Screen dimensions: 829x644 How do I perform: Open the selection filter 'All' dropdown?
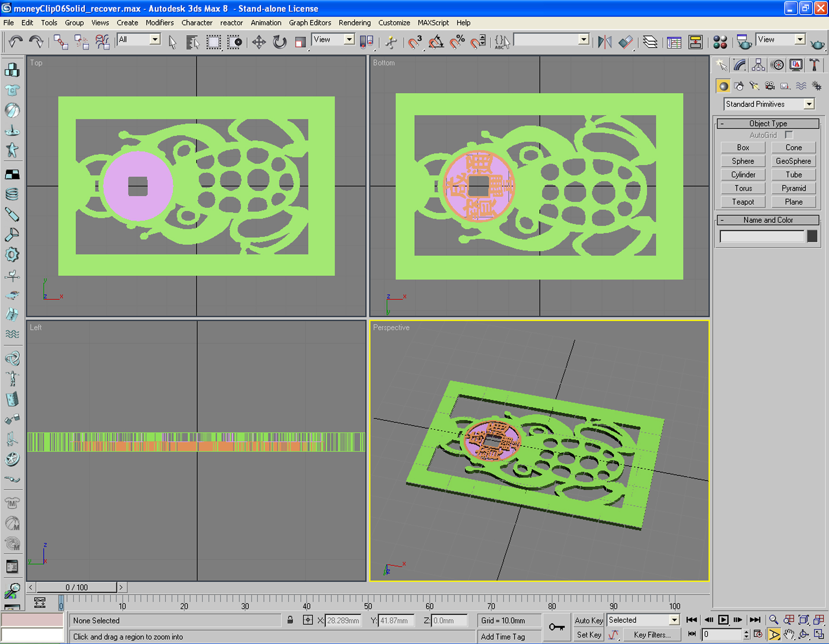pyautogui.click(x=155, y=40)
